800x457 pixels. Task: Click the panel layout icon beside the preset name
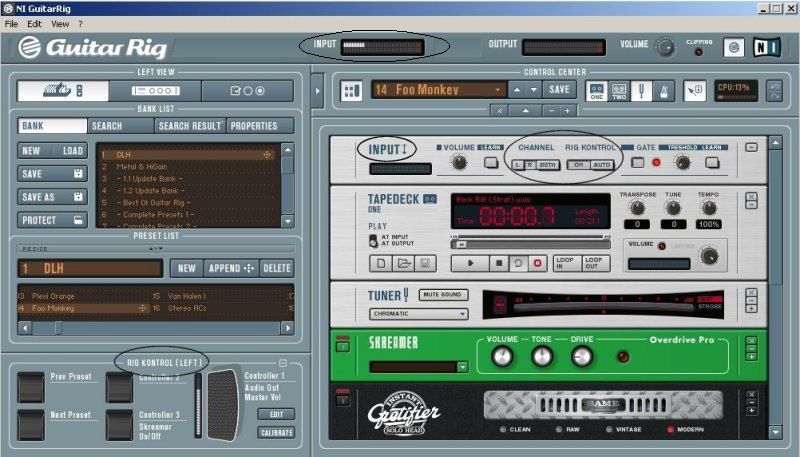352,91
